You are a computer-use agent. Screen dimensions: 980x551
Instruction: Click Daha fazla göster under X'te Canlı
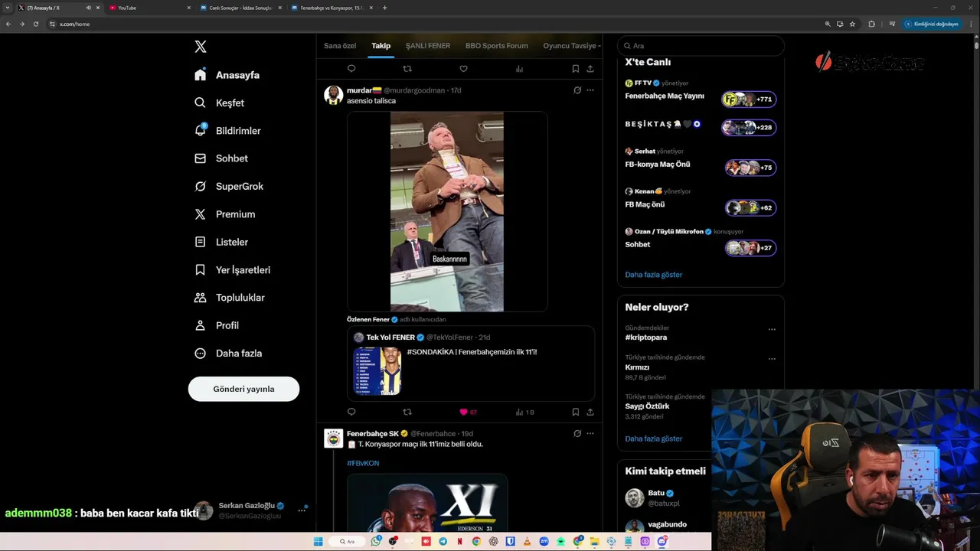pos(653,275)
